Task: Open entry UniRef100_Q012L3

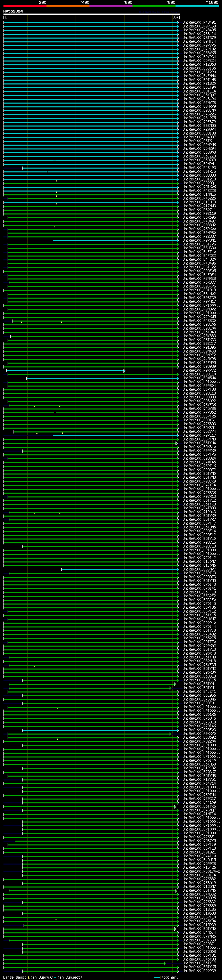Action: (x=199, y=179)
